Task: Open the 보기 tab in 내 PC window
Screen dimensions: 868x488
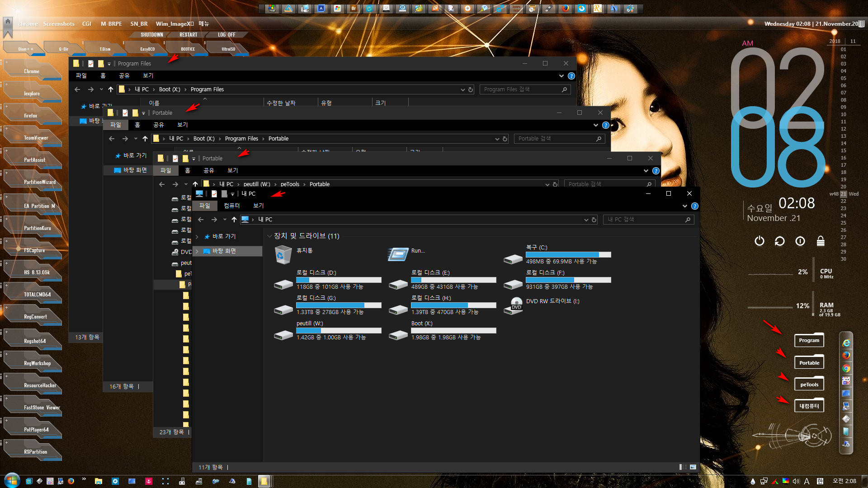Action: (x=258, y=206)
